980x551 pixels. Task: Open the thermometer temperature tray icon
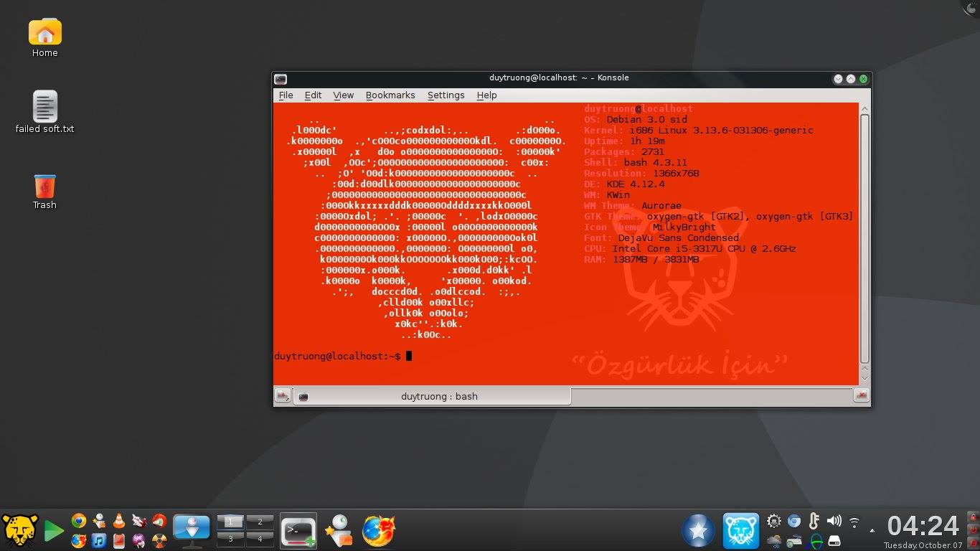point(814,522)
